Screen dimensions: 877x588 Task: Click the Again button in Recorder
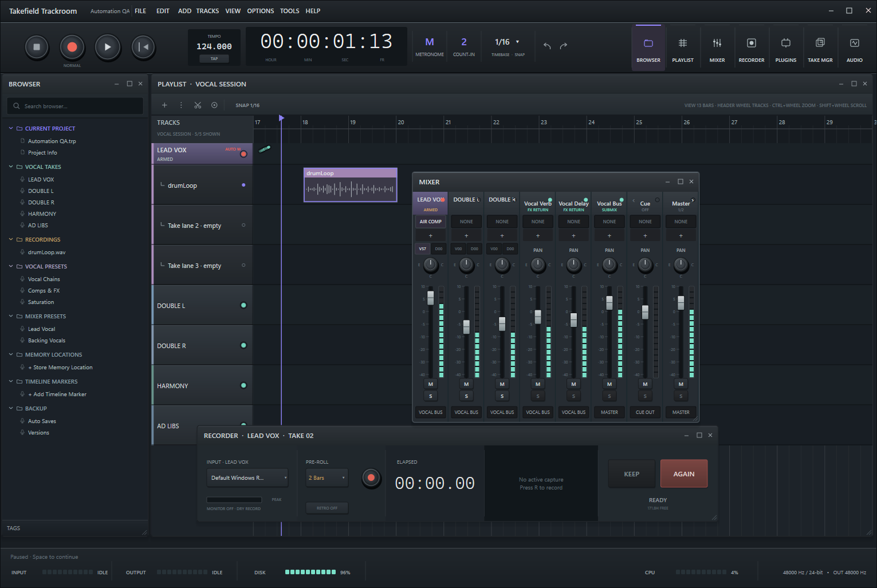pyautogui.click(x=684, y=474)
